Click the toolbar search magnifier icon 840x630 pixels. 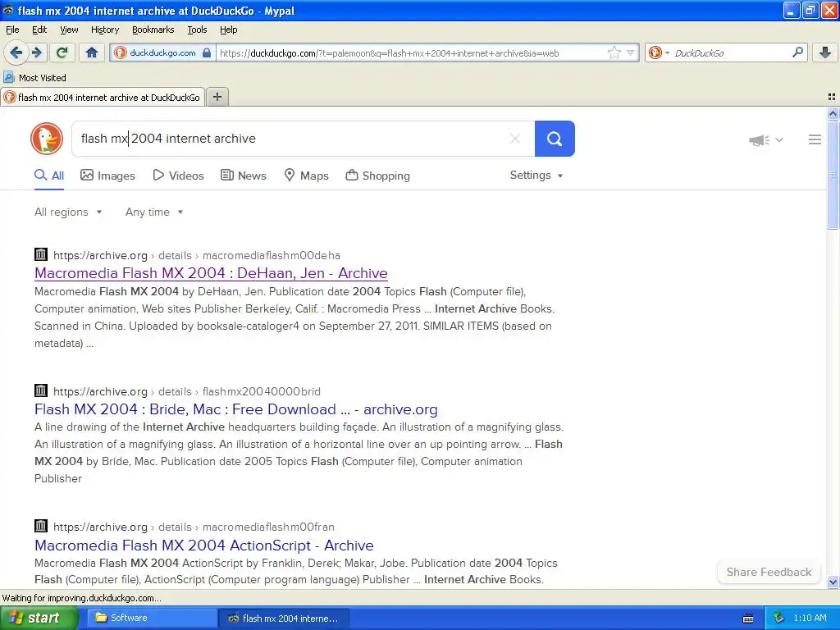[x=797, y=52]
